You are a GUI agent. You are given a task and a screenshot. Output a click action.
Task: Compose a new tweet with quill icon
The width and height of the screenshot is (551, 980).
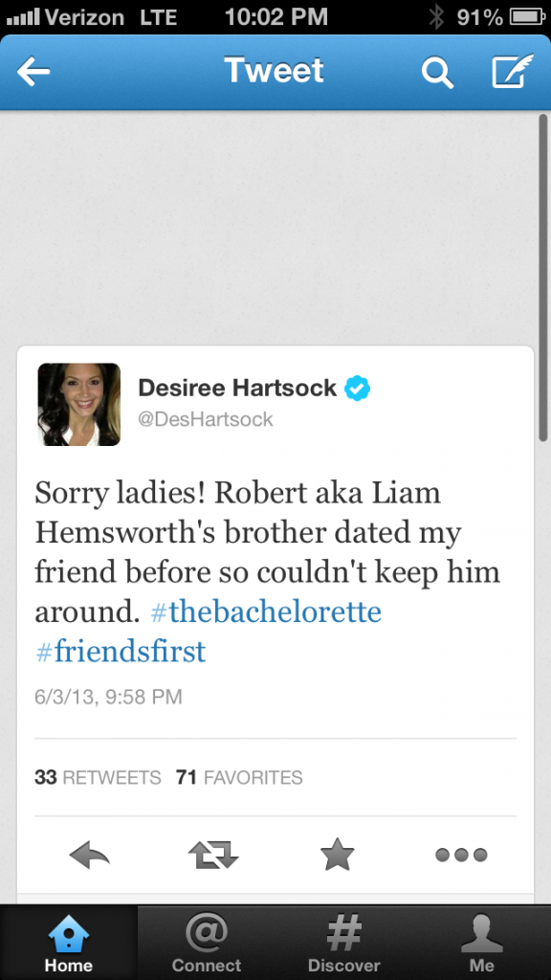coord(513,71)
